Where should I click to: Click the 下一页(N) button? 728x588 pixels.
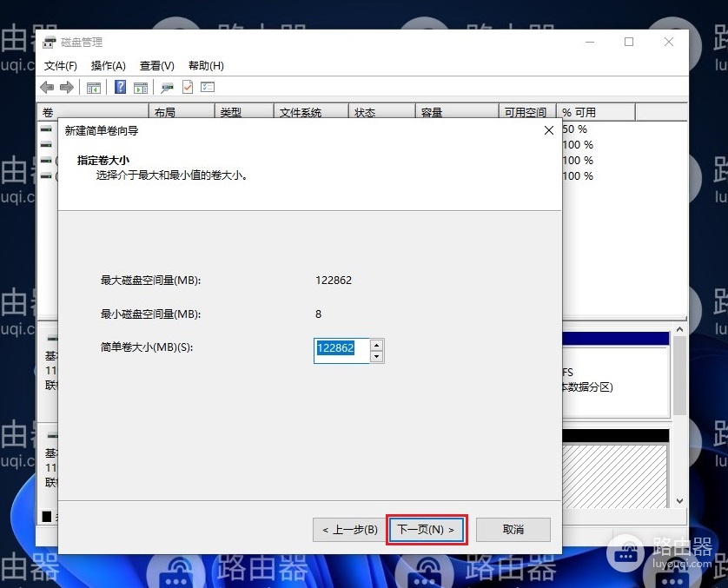pos(427,530)
